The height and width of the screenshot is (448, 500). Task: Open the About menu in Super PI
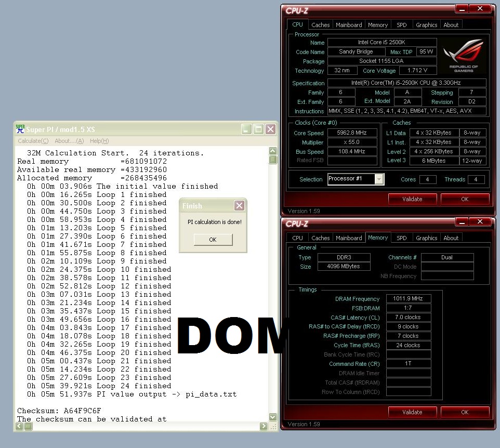(69, 141)
